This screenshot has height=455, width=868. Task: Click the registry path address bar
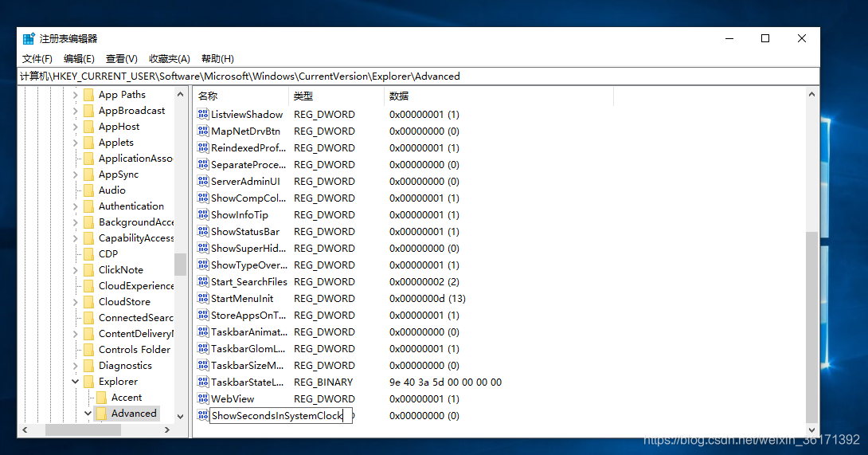click(418, 76)
